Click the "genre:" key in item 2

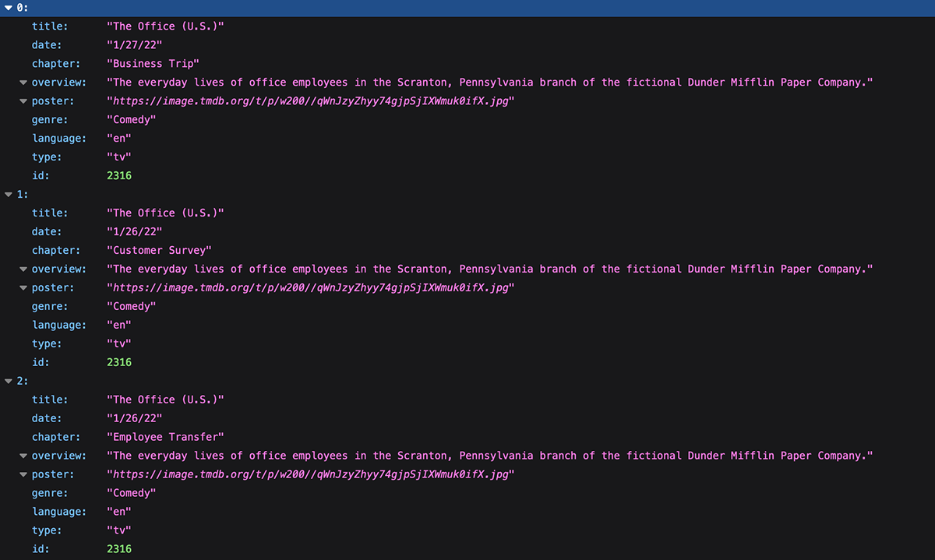pyautogui.click(x=50, y=494)
